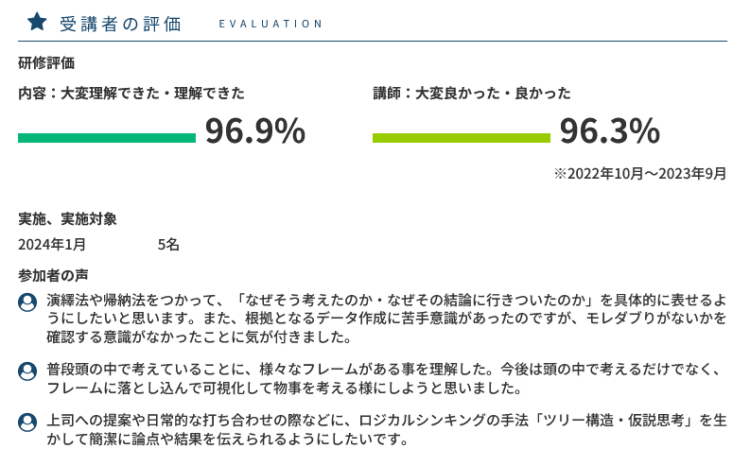Click the green content rating bar

pyautogui.click(x=107, y=138)
